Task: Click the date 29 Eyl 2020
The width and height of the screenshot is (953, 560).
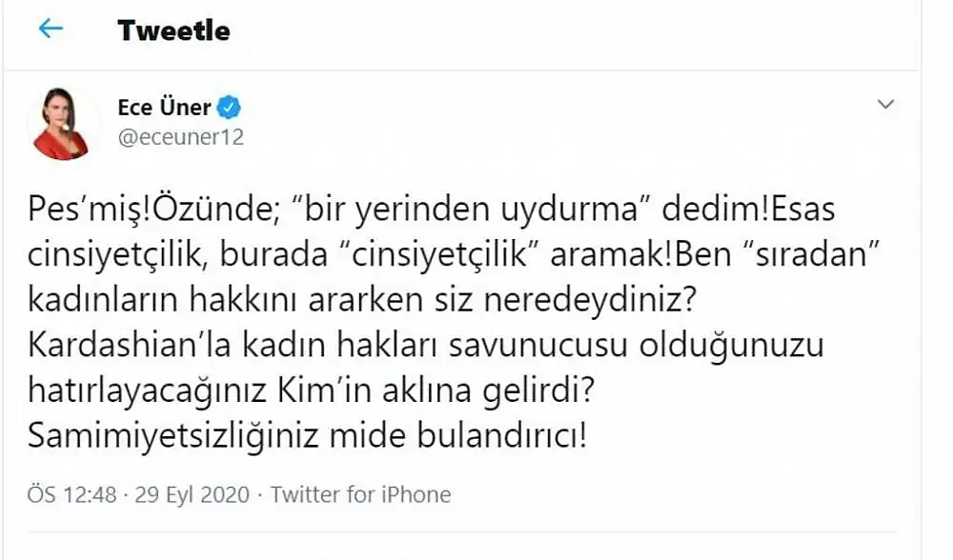Action: (193, 494)
